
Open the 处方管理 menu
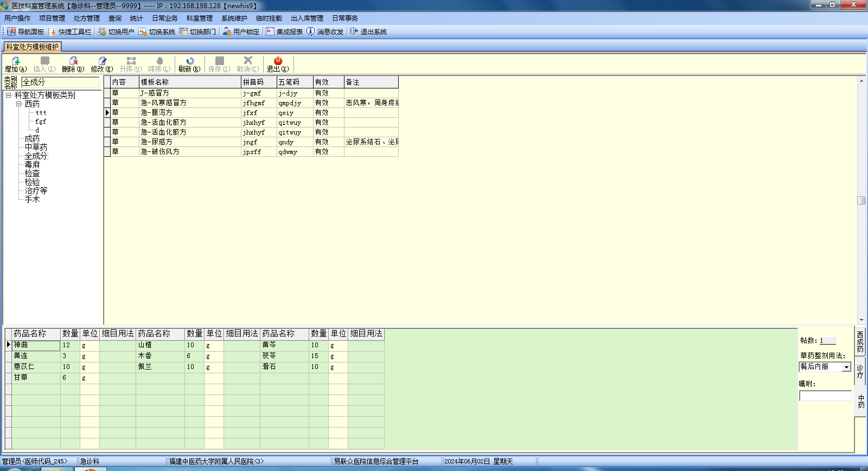point(87,18)
